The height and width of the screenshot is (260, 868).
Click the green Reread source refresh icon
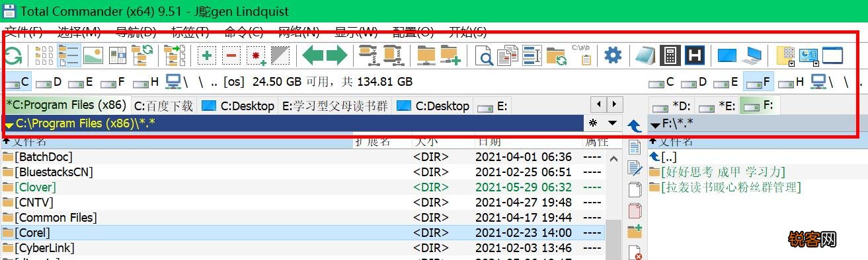pos(13,55)
